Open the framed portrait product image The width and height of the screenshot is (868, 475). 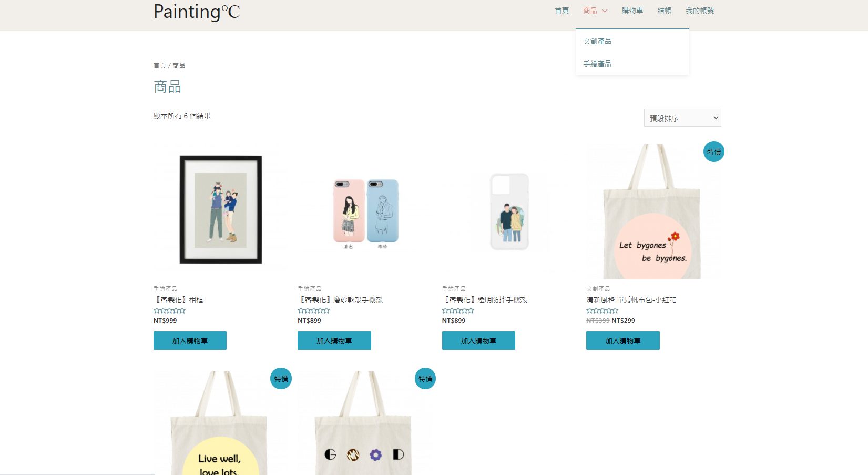click(220, 209)
